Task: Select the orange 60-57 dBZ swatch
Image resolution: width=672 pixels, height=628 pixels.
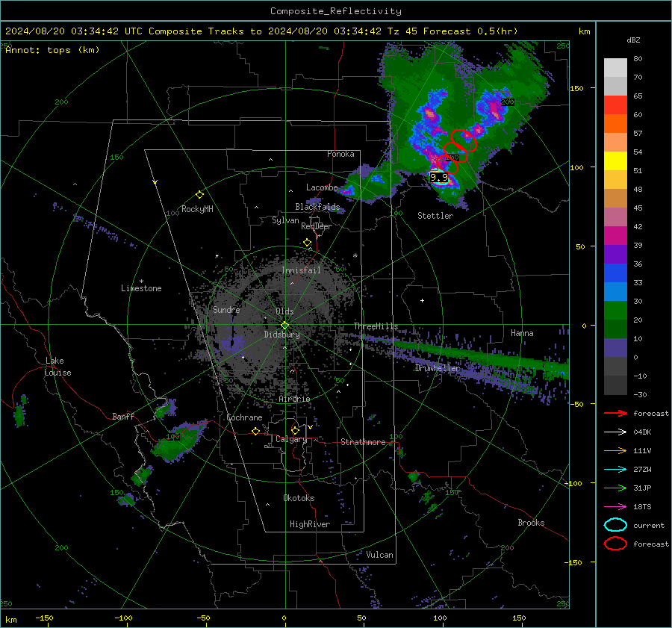Action: point(615,124)
